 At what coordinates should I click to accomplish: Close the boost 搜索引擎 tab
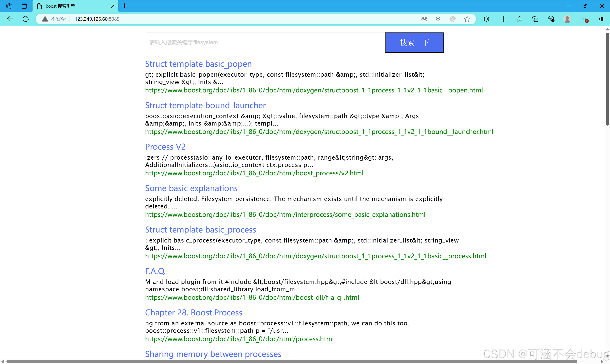click(112, 6)
